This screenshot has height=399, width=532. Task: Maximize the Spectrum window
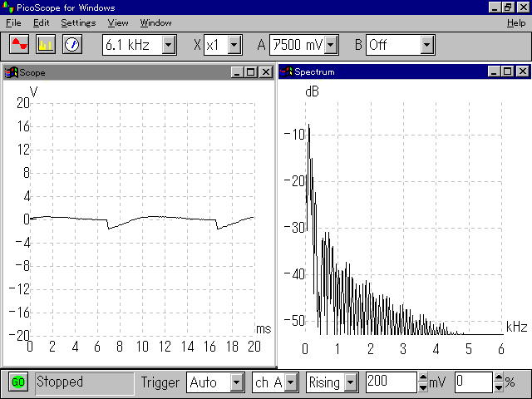(508, 71)
